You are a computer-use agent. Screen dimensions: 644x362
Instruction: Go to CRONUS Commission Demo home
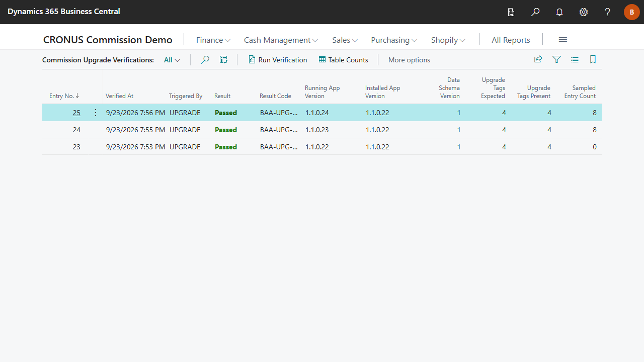[108, 40]
